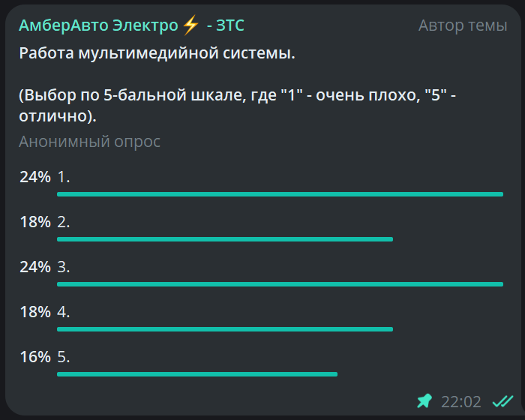Click the double checkmark read status icon
The image size is (525, 420).
[502, 401]
